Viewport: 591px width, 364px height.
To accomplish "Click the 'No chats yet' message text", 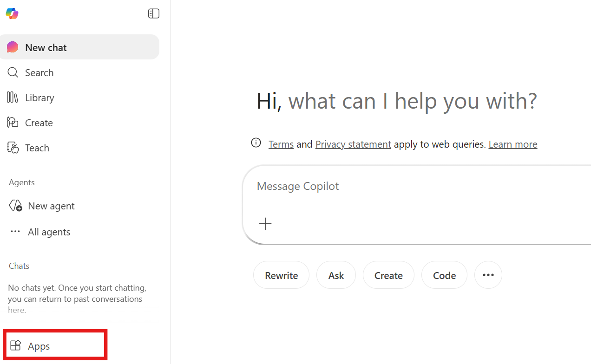I will point(77,299).
